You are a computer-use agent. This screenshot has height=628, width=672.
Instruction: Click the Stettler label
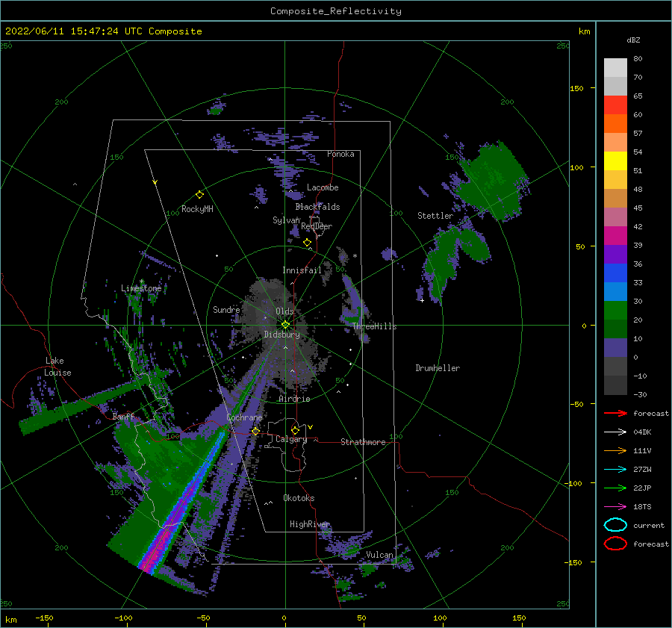coord(435,216)
